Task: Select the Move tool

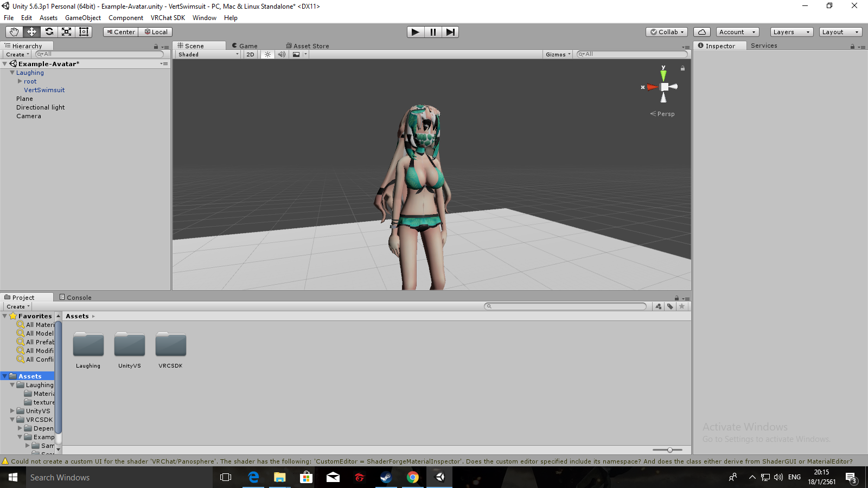Action: point(31,32)
